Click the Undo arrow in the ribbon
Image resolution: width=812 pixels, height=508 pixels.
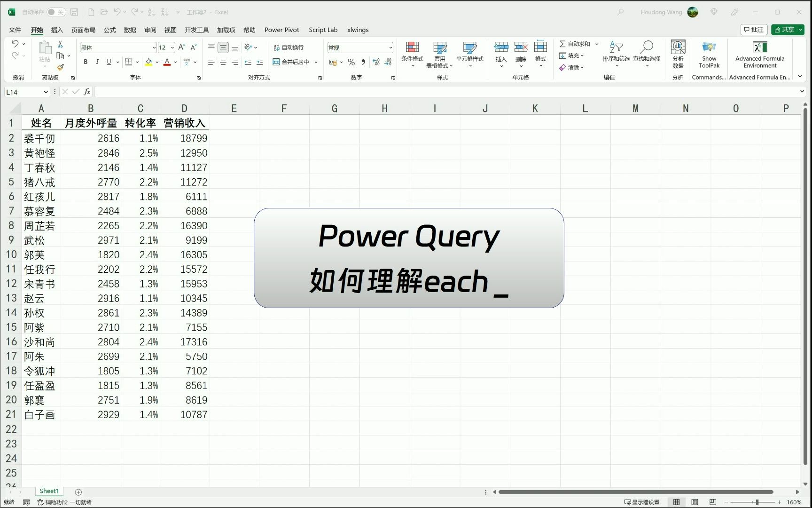(x=15, y=44)
